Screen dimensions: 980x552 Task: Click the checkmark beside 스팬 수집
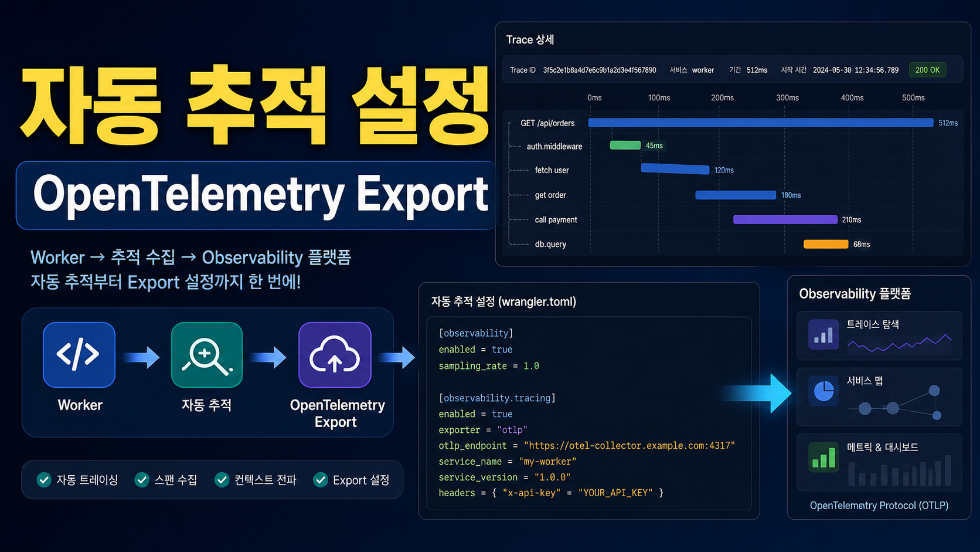pyautogui.click(x=142, y=480)
